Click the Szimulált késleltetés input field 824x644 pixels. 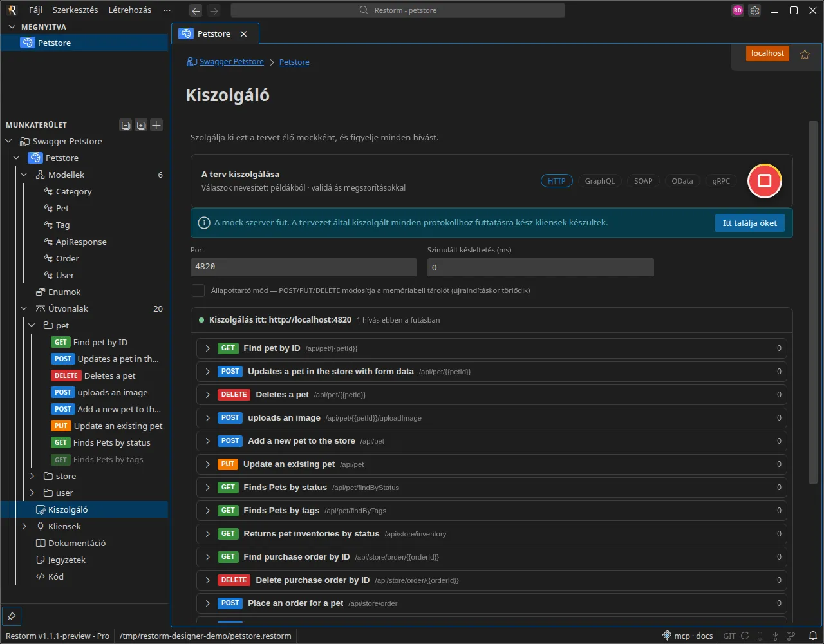541,267
